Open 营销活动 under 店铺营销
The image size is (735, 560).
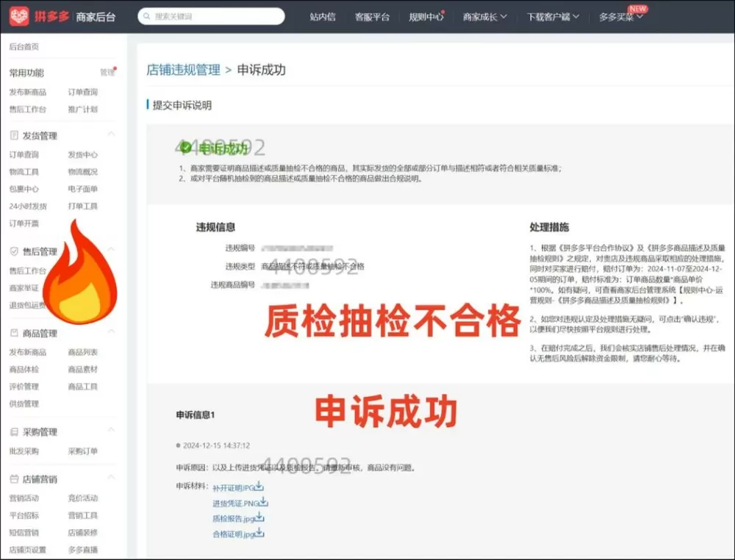pos(24,498)
